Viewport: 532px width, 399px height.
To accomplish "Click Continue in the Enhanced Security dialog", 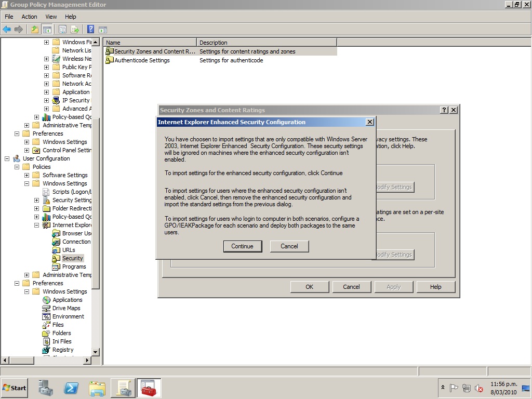I will tap(242, 246).
